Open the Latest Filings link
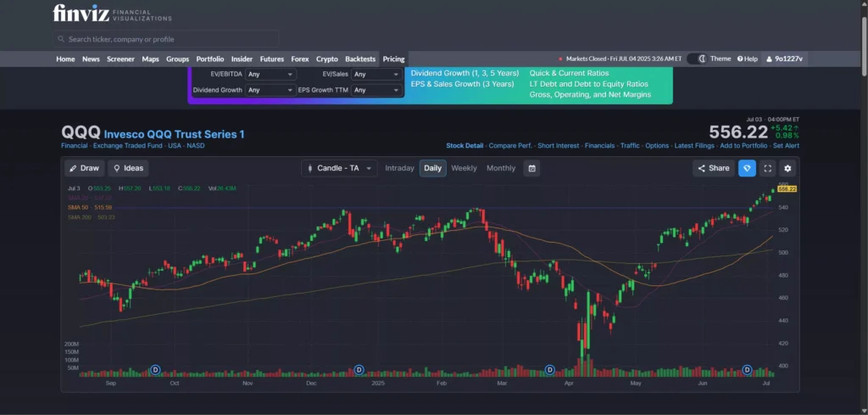The width and height of the screenshot is (868, 415). click(x=694, y=146)
